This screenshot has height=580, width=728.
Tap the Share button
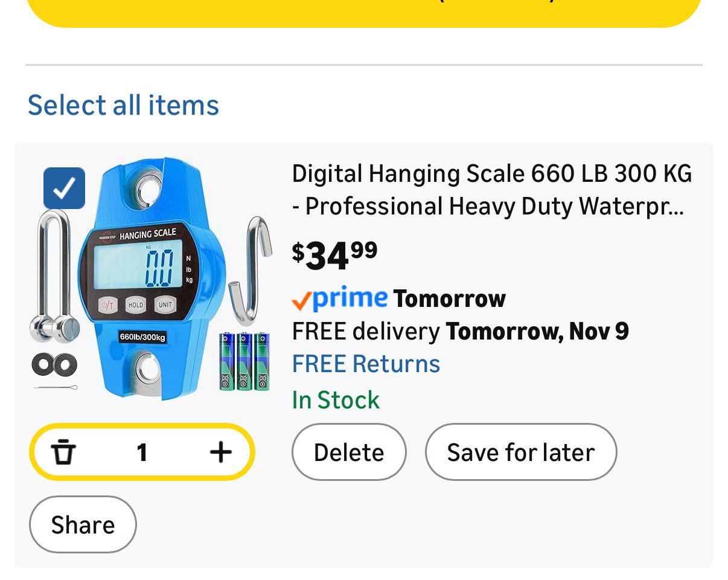83,524
